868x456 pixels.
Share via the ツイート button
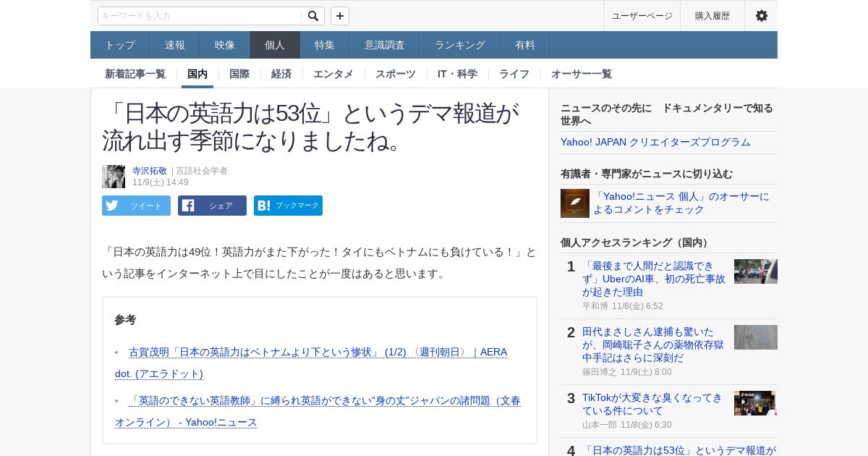[x=136, y=206]
